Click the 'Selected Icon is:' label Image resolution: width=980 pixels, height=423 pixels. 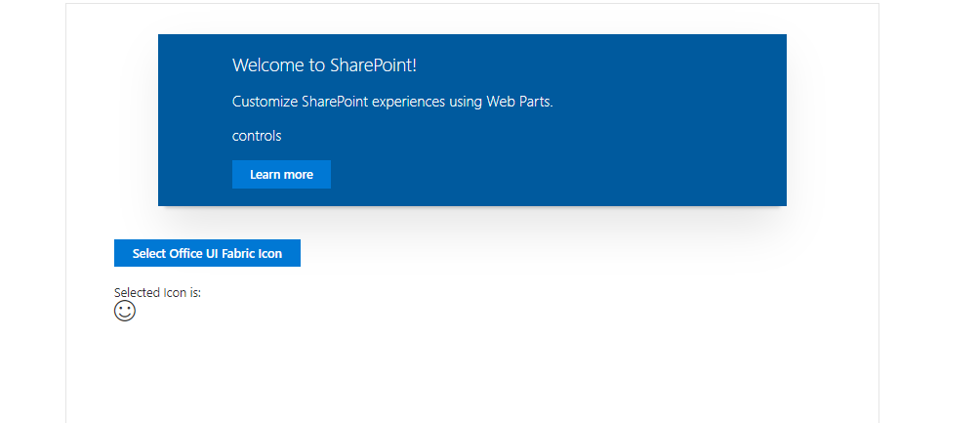[157, 292]
